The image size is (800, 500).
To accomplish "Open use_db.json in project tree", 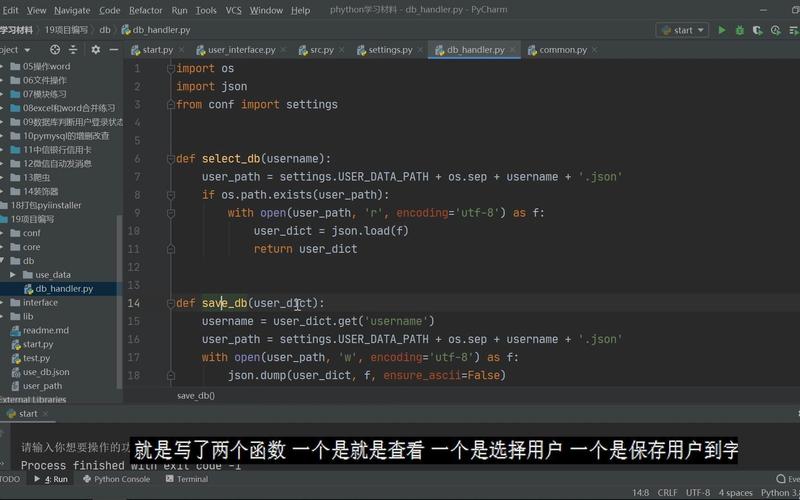I will coord(45,372).
